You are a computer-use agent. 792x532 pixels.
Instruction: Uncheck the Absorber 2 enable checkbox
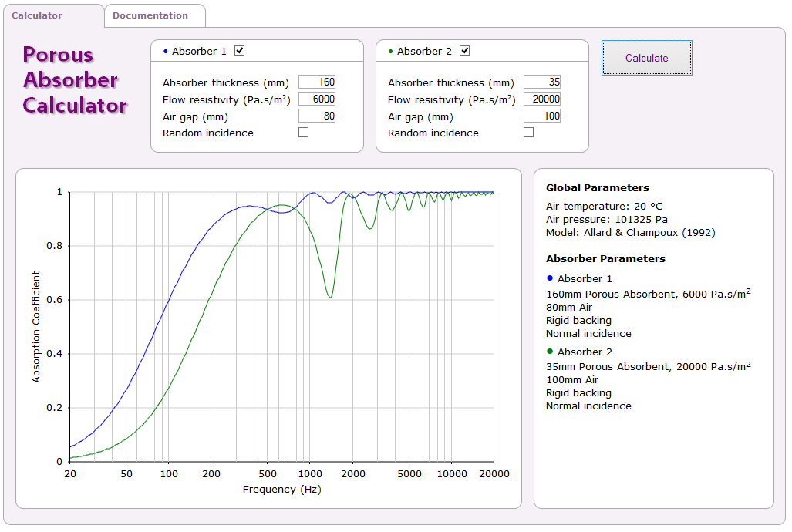pyautogui.click(x=465, y=51)
